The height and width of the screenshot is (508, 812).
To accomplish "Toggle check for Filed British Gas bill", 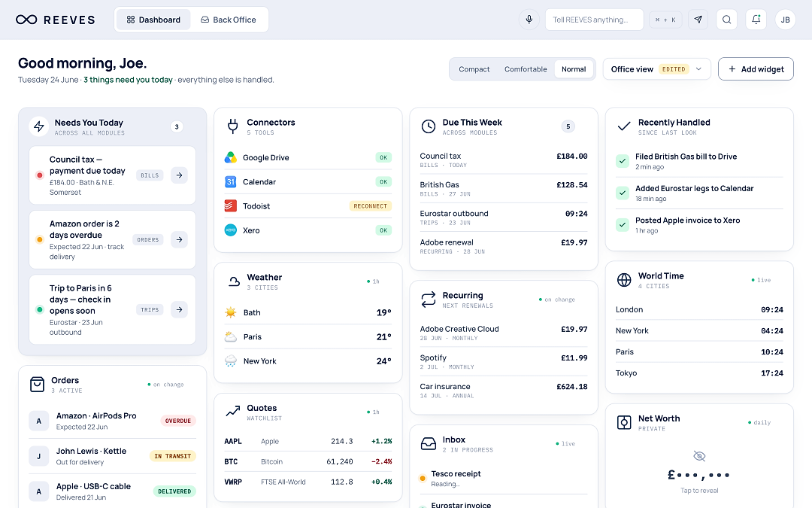I will [623, 161].
